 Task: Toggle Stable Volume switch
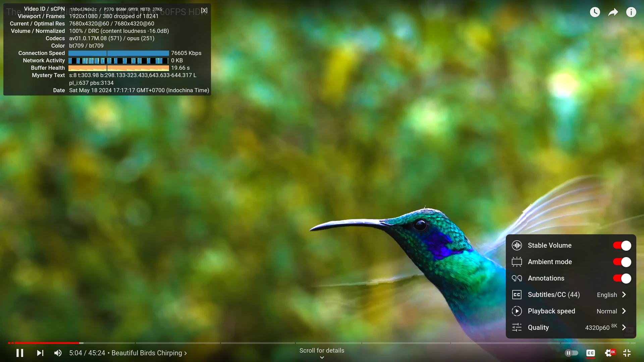tap(622, 246)
